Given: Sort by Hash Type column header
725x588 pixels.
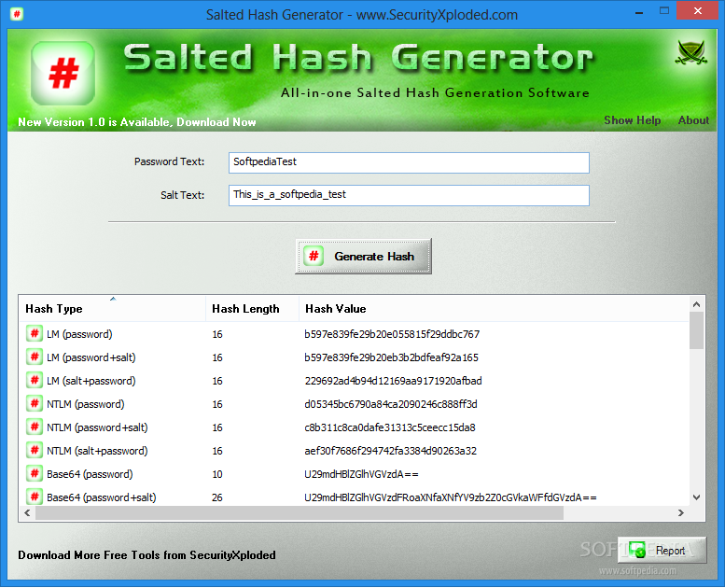Looking at the screenshot, I should pyautogui.click(x=112, y=309).
